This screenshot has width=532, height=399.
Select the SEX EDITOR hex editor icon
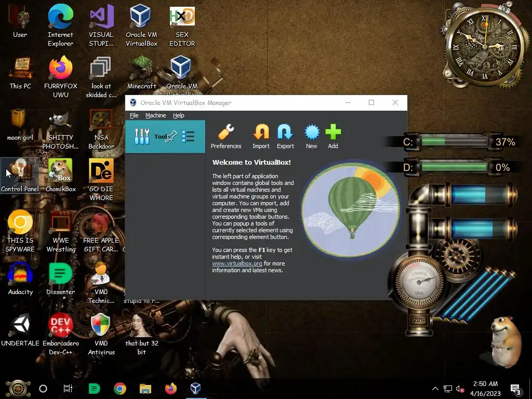click(x=182, y=25)
